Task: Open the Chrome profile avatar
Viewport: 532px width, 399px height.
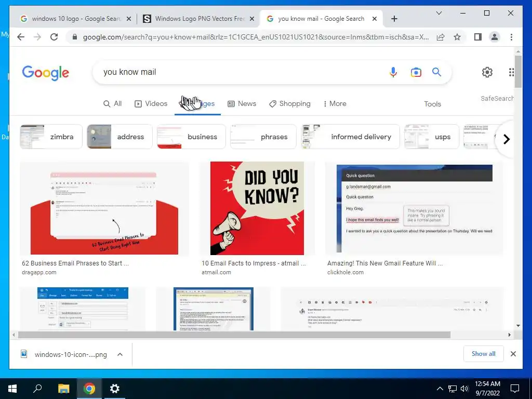Action: pos(495,37)
